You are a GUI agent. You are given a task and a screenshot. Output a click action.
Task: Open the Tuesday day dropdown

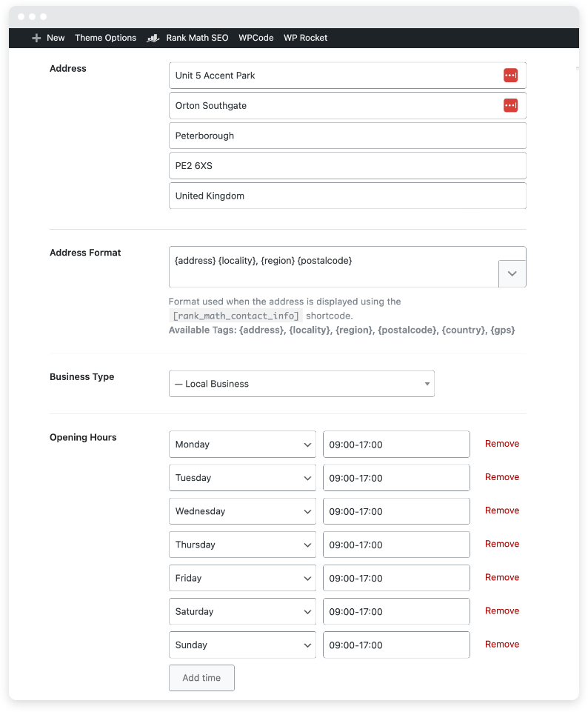(242, 478)
